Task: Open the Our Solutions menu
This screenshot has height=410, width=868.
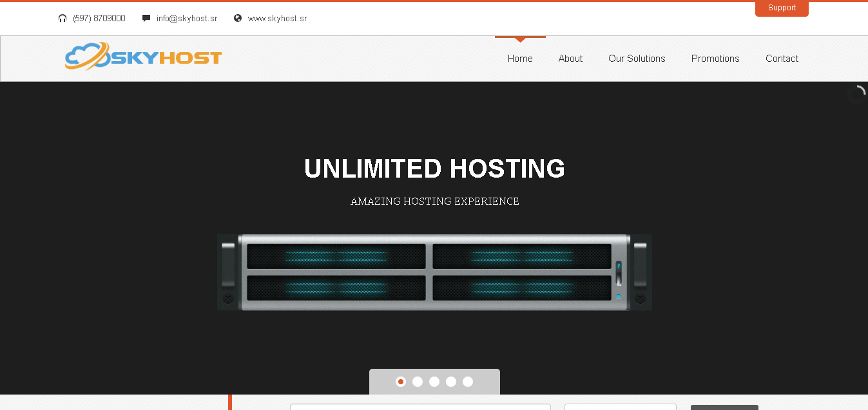Action: [x=637, y=59]
